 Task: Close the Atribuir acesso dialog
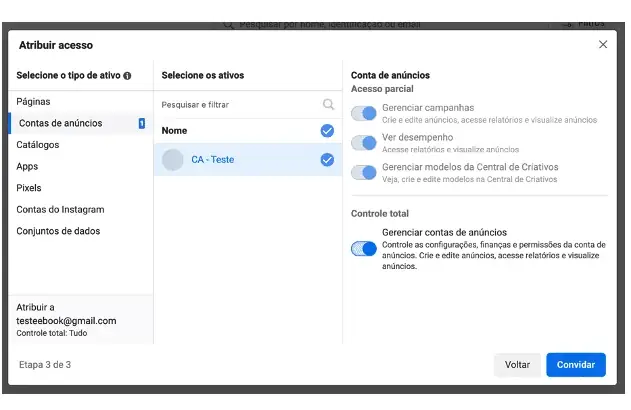602,44
